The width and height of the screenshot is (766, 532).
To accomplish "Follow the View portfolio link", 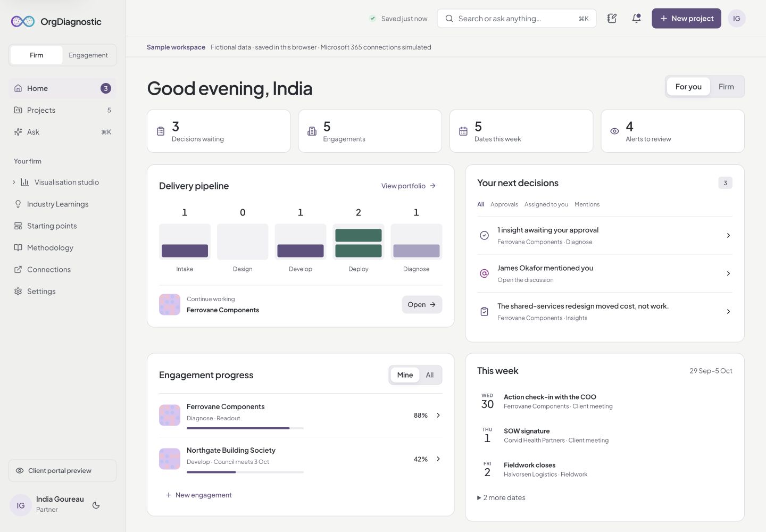I will (409, 186).
